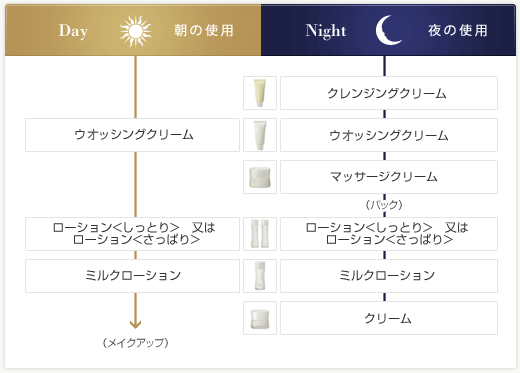Select the cleansing cream tube thumbnail
Screen dimensions: 520x373
pyautogui.click(x=260, y=93)
